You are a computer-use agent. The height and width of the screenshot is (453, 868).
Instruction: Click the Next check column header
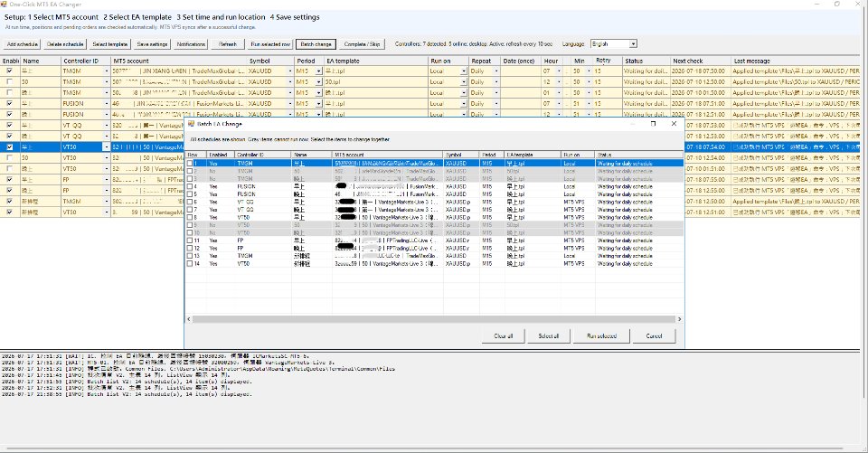click(x=700, y=61)
